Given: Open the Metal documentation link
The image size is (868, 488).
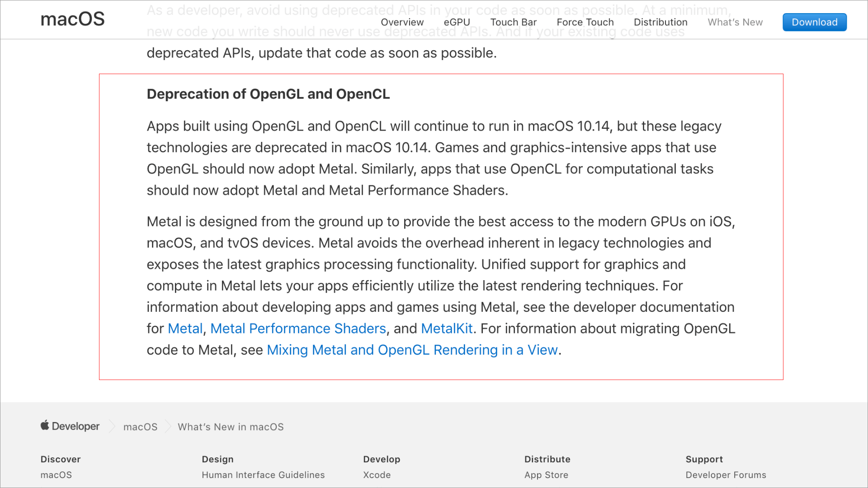Looking at the screenshot, I should pyautogui.click(x=185, y=328).
